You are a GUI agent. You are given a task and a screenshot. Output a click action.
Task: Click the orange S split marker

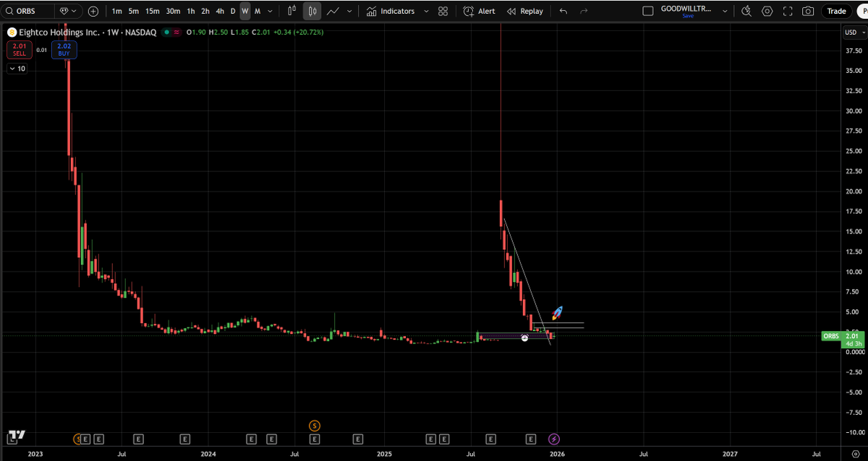click(314, 426)
